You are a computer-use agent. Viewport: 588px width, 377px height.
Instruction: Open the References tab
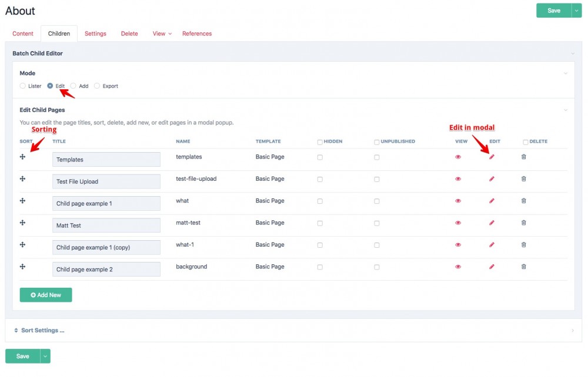(197, 33)
